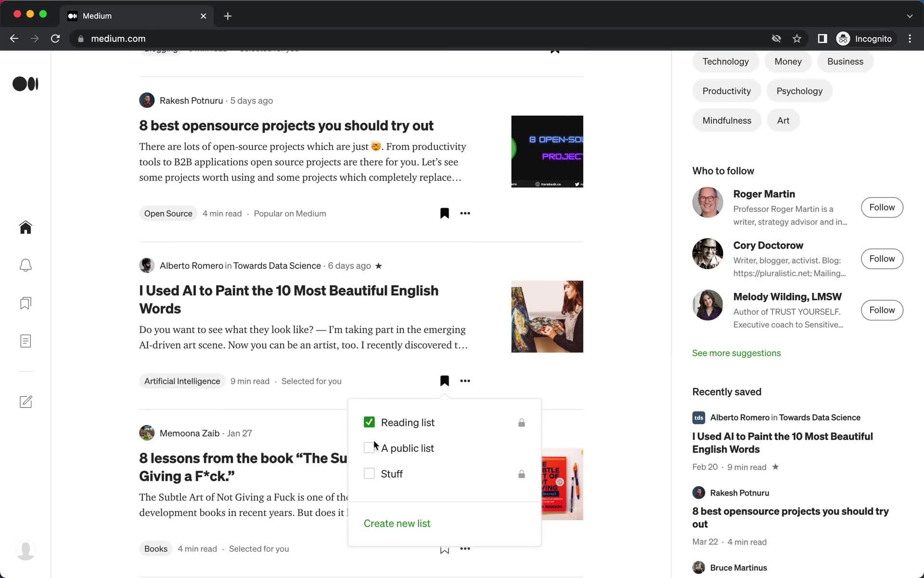Select the Mindfulness topic
Screen dimensions: 924x578
[x=727, y=120]
